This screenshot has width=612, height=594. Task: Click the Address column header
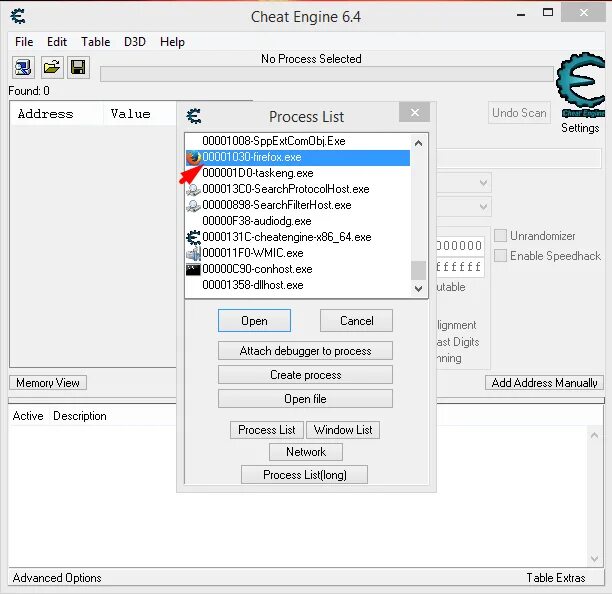pyautogui.click(x=57, y=114)
